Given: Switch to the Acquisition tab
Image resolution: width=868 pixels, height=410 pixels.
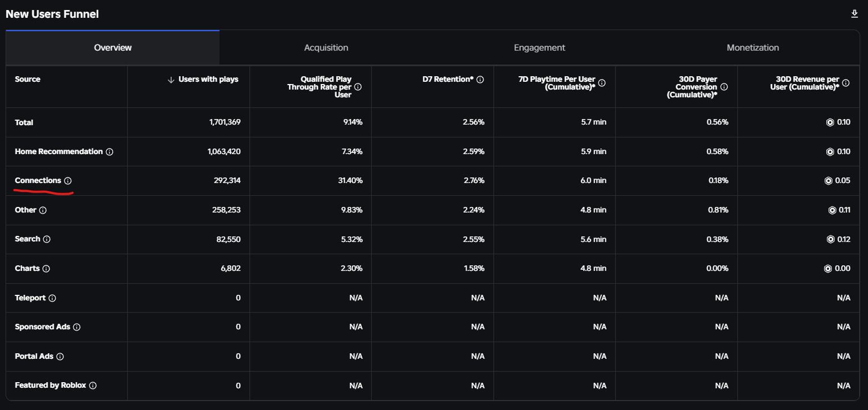Looking at the screenshot, I should coord(326,48).
